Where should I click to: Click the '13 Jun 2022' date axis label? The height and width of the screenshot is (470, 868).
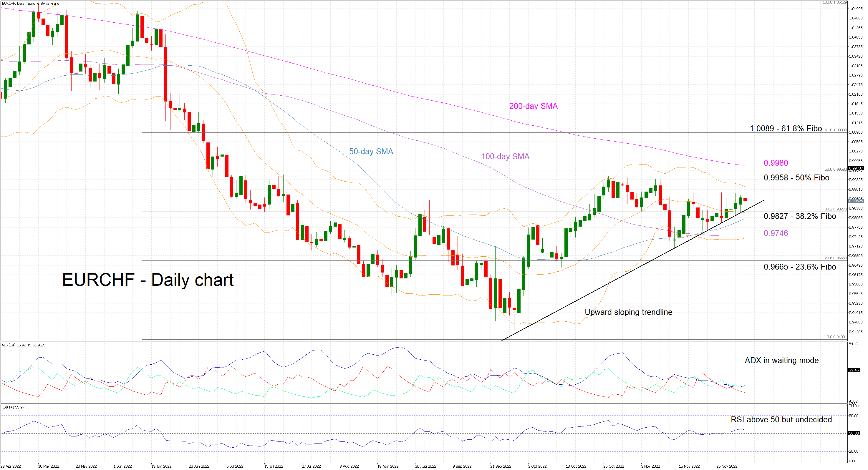point(161,466)
